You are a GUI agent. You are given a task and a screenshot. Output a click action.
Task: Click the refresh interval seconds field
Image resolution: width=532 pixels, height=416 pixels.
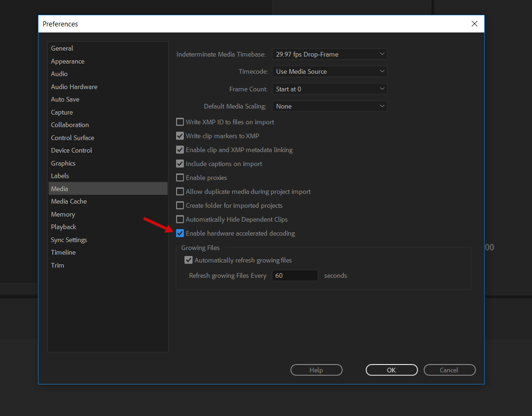tap(295, 275)
